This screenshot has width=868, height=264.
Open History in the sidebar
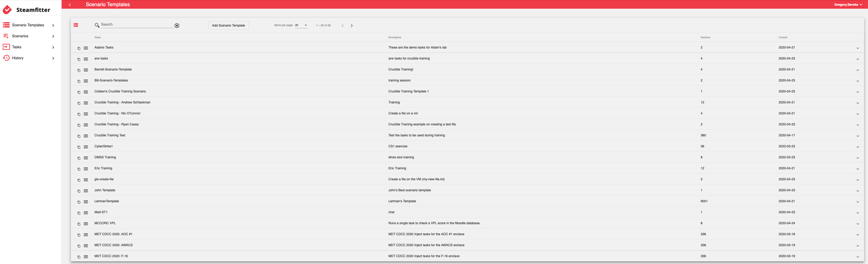[x=18, y=58]
